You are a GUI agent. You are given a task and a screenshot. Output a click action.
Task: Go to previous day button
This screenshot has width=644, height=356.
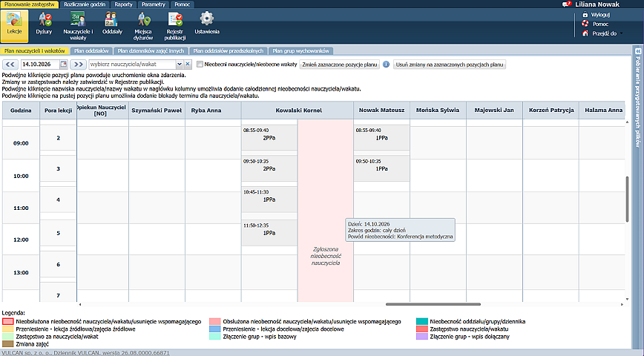(10, 64)
